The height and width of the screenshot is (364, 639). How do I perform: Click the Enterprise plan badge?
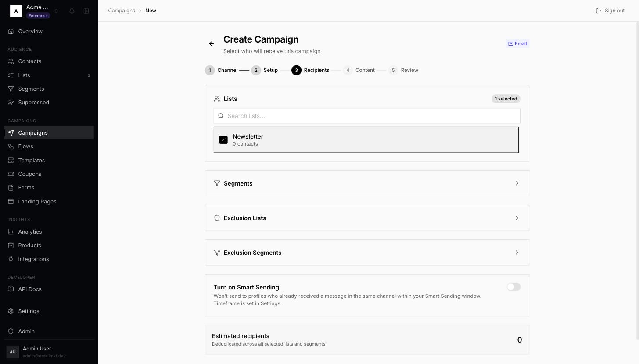pos(38,16)
